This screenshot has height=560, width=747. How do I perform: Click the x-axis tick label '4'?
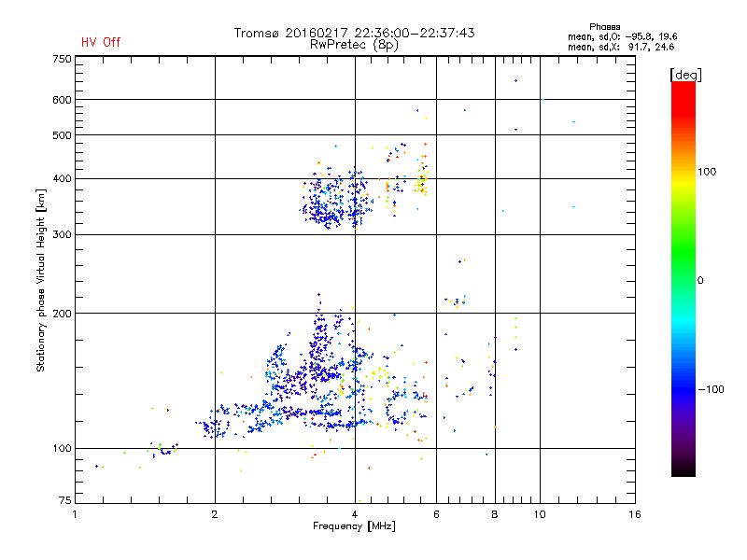355,514
